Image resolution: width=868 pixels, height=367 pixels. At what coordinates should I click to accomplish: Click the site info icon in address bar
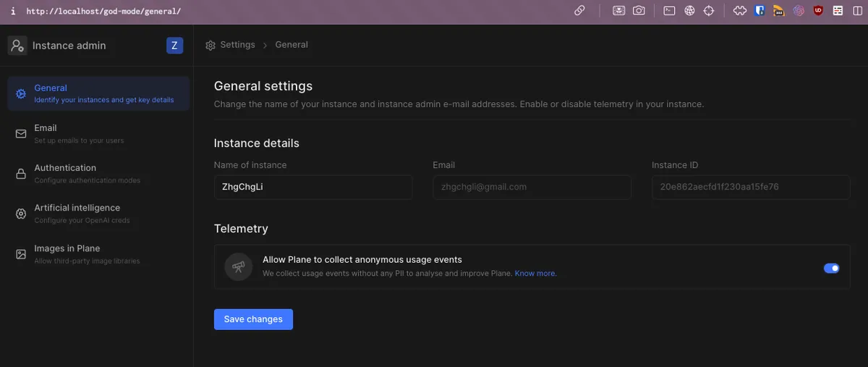point(12,12)
